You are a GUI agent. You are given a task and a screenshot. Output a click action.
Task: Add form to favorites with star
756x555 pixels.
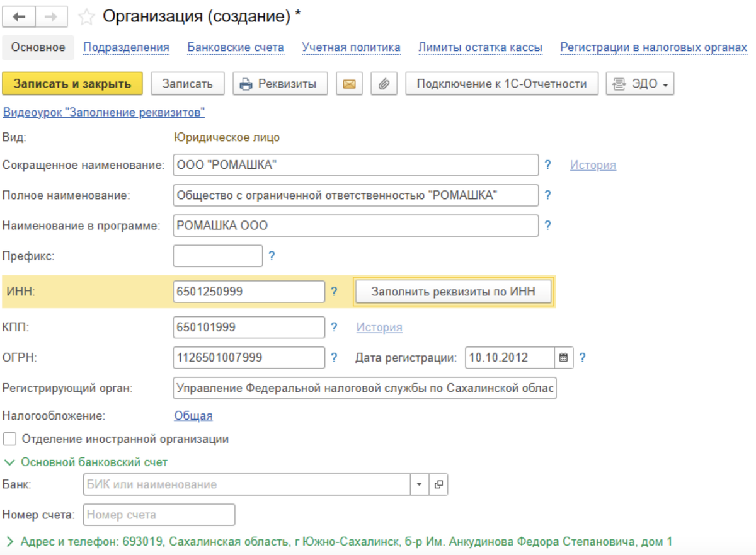pos(86,17)
